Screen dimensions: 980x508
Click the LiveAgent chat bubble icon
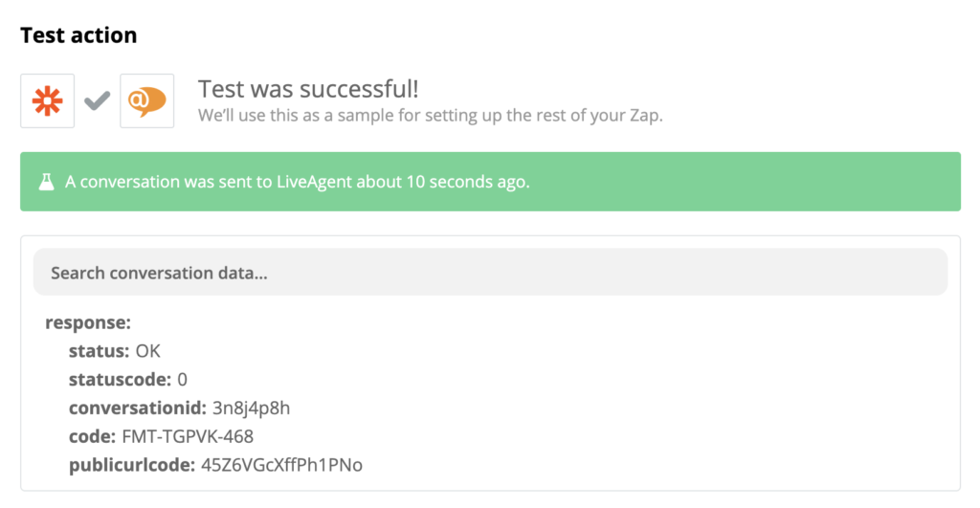(146, 100)
